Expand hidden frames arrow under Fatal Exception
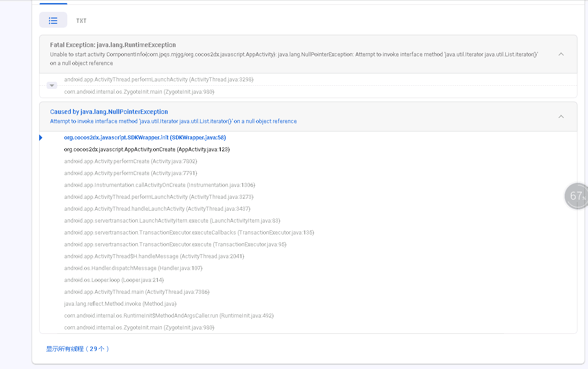Image resolution: width=588 pixels, height=369 pixels. [x=52, y=85]
